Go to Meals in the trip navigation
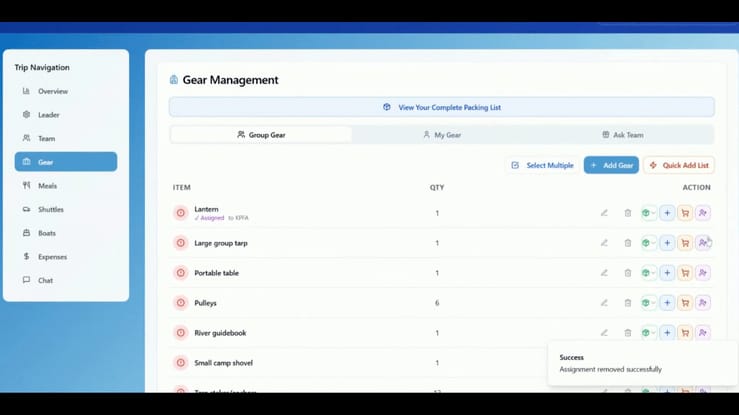The width and height of the screenshot is (739, 415). tap(47, 186)
